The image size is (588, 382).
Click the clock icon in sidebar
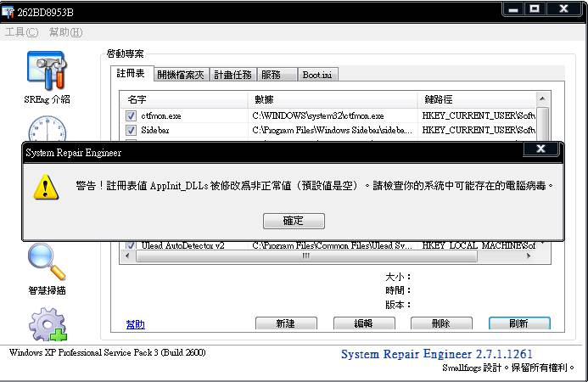click(48, 129)
